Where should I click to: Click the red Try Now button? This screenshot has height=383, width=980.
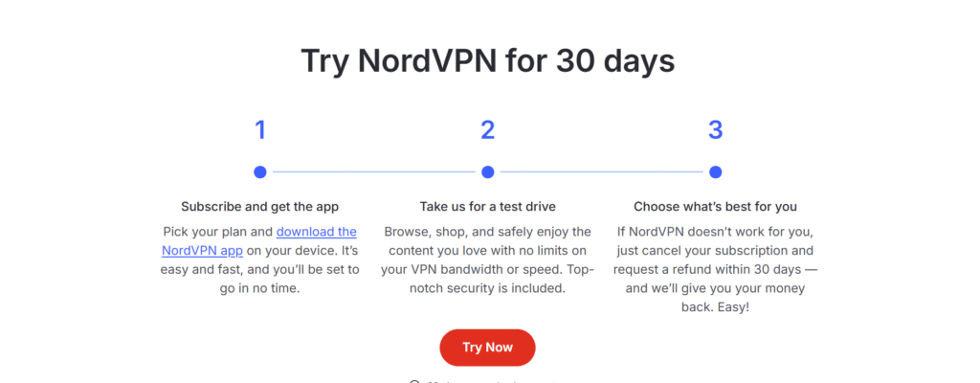pos(487,348)
